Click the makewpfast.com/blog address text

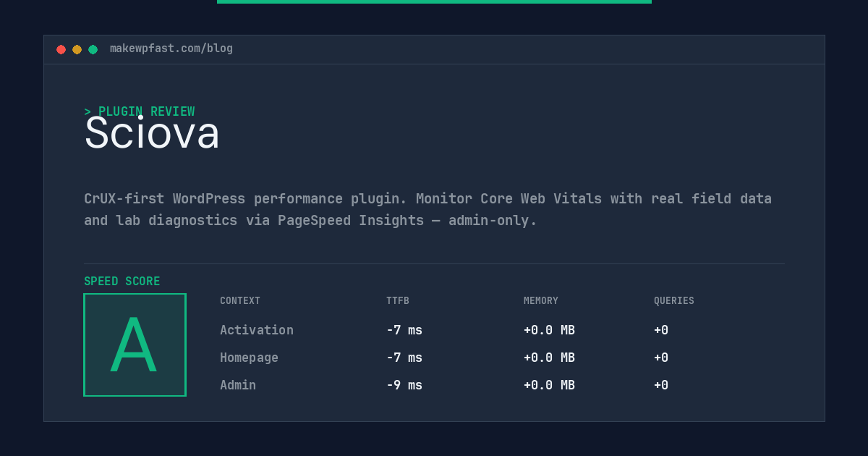pos(171,48)
